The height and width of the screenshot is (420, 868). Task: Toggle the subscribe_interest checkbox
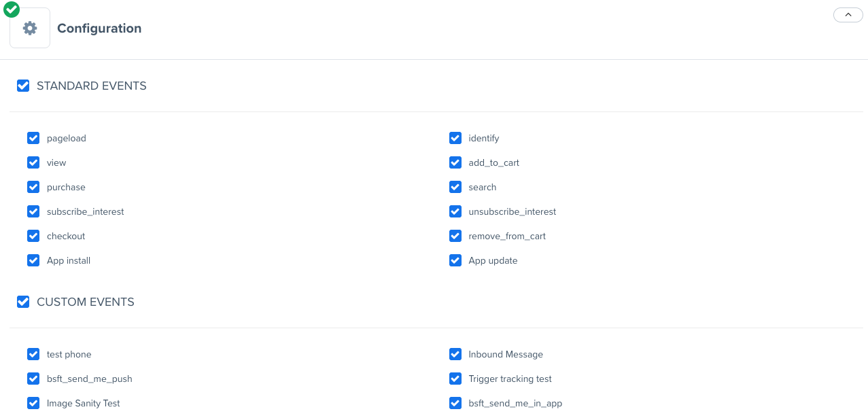33,211
